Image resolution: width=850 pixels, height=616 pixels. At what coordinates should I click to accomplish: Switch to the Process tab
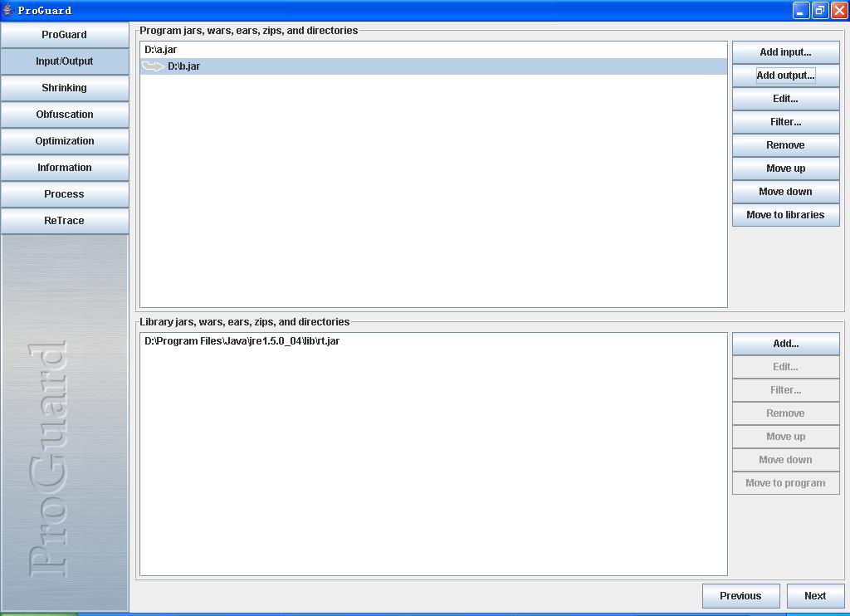[x=65, y=194]
